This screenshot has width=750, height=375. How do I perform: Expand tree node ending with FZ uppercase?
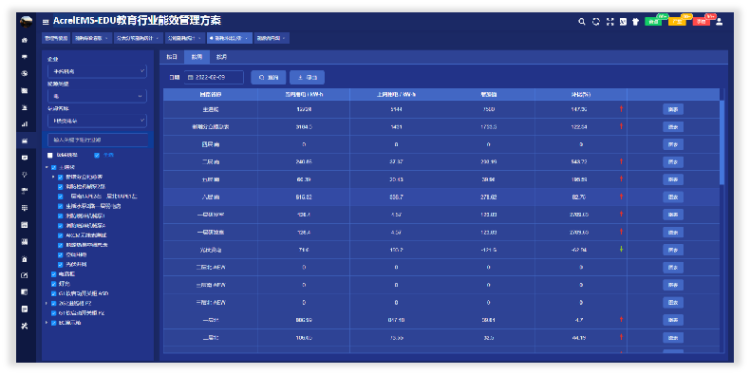[47, 303]
